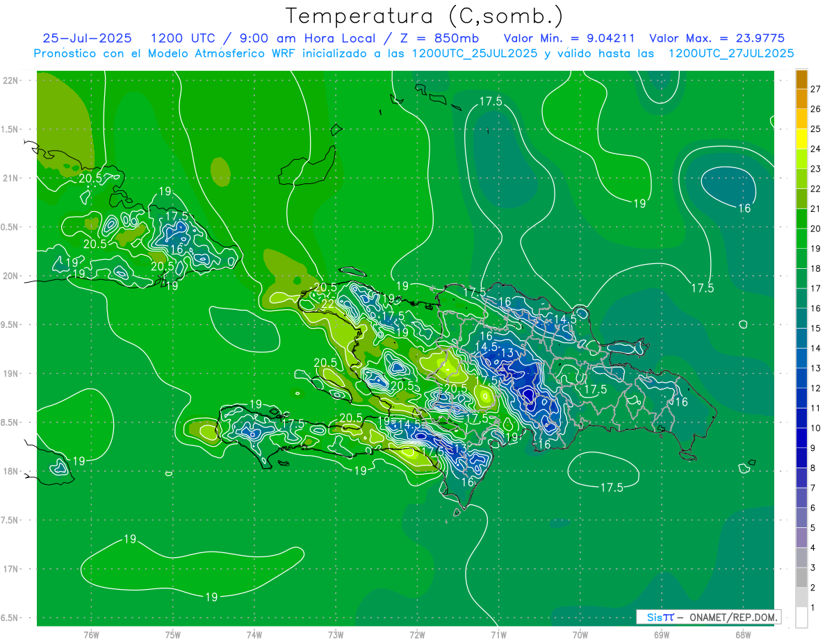Click the "Temperatura (C,somb.)" map title
Viewport: 834px width, 644px height.
pyautogui.click(x=423, y=16)
